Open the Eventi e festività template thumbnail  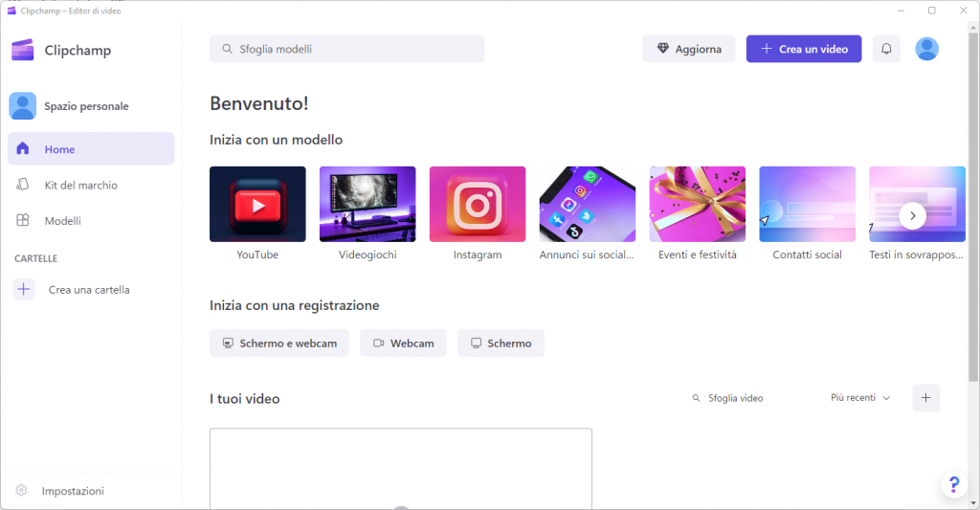coord(698,204)
